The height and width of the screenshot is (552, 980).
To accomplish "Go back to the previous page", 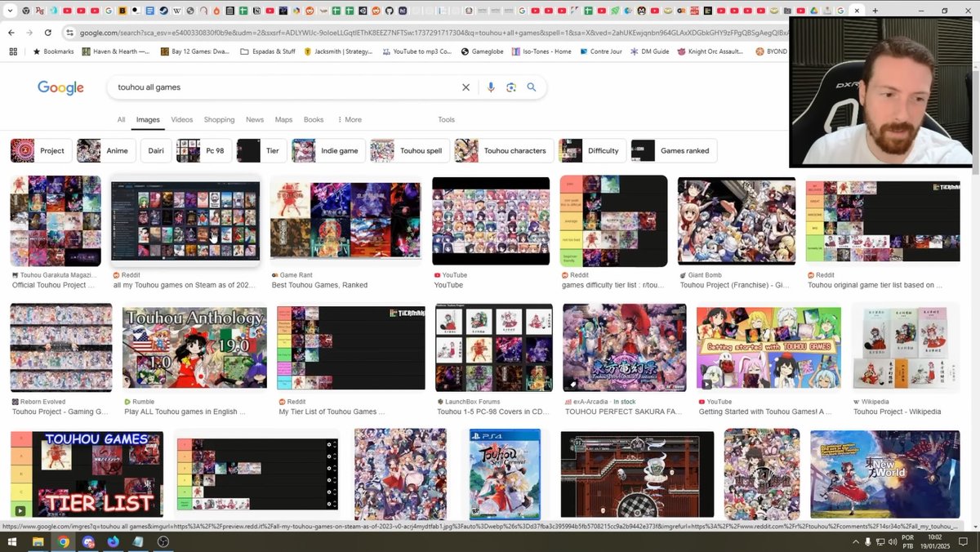I will click(x=11, y=33).
